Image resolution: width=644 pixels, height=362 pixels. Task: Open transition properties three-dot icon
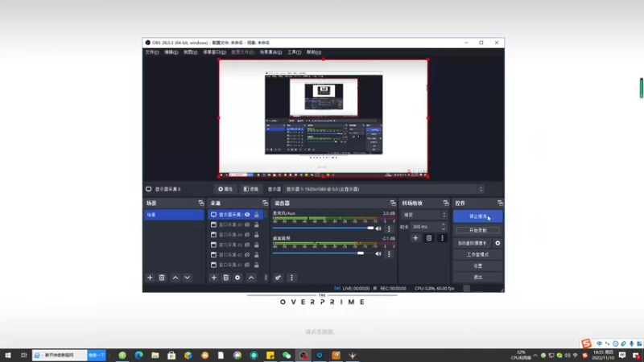pos(442,238)
